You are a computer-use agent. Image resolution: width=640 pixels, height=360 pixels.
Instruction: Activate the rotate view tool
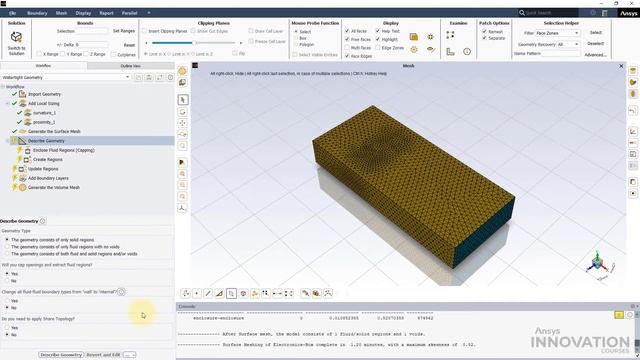182,111
